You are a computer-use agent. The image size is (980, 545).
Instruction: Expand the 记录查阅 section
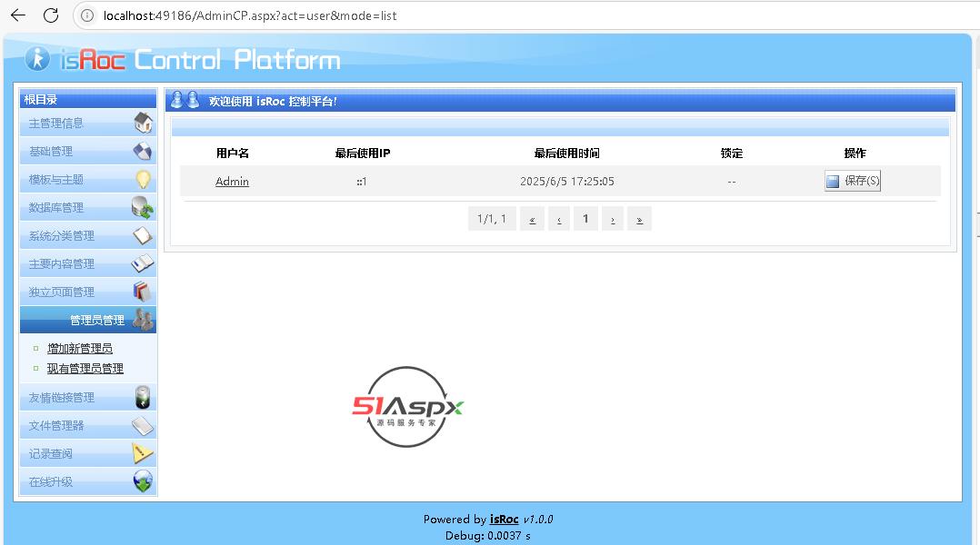pyautogui.click(x=88, y=453)
